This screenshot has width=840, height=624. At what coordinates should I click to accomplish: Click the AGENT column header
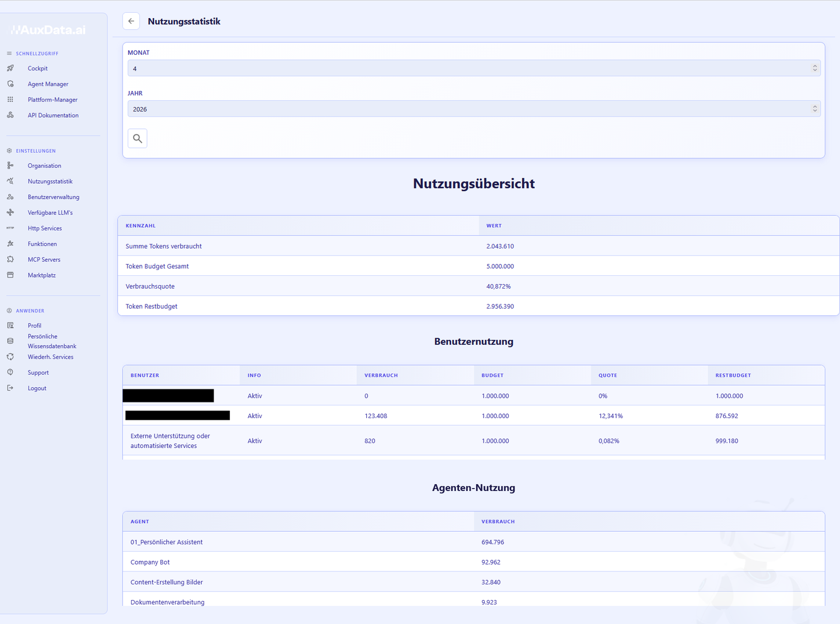pos(139,522)
